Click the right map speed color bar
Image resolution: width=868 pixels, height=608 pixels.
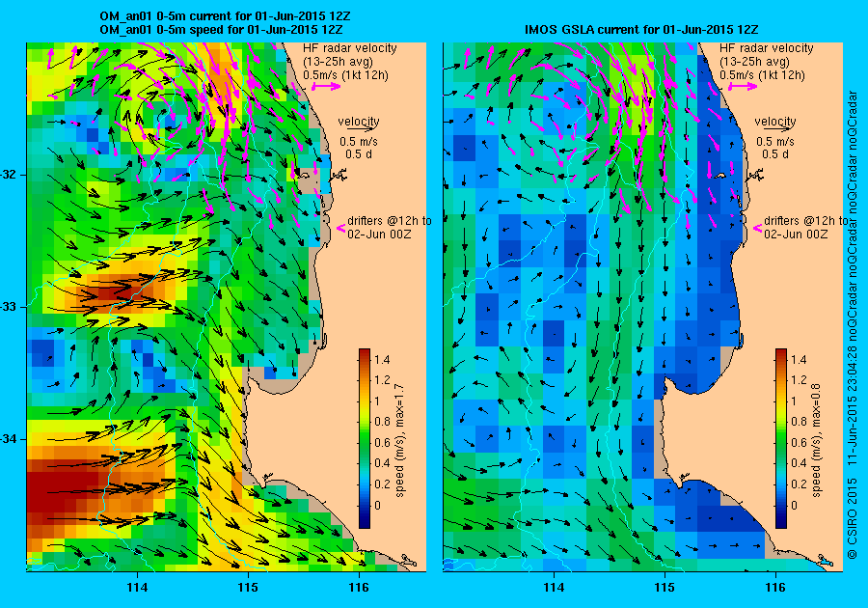pyautogui.click(x=781, y=438)
